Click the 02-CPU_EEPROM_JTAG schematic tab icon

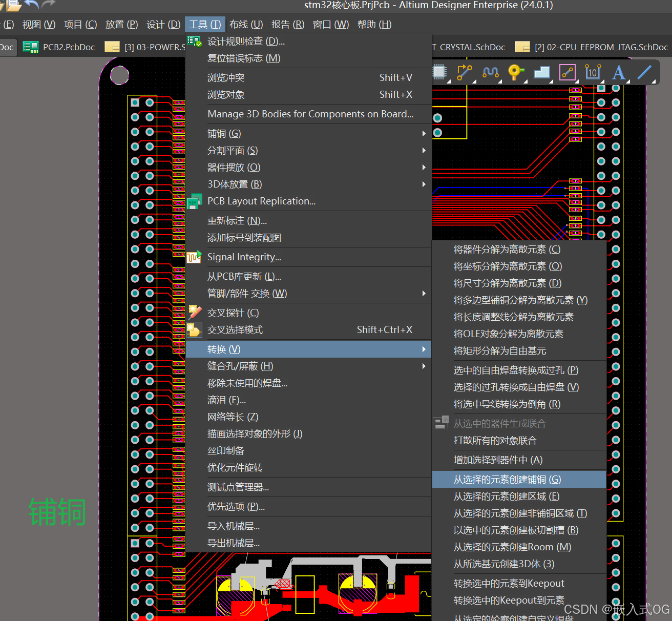pyautogui.click(x=522, y=47)
